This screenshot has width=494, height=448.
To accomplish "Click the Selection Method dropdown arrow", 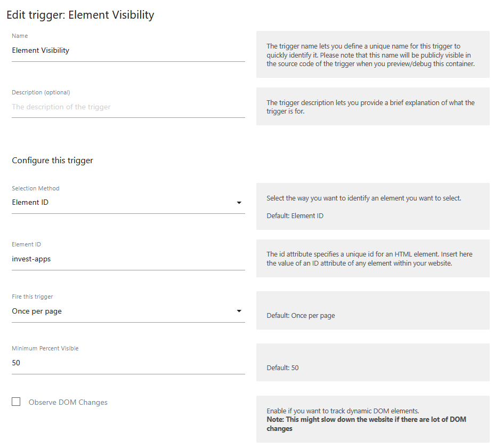I will click(x=239, y=203).
